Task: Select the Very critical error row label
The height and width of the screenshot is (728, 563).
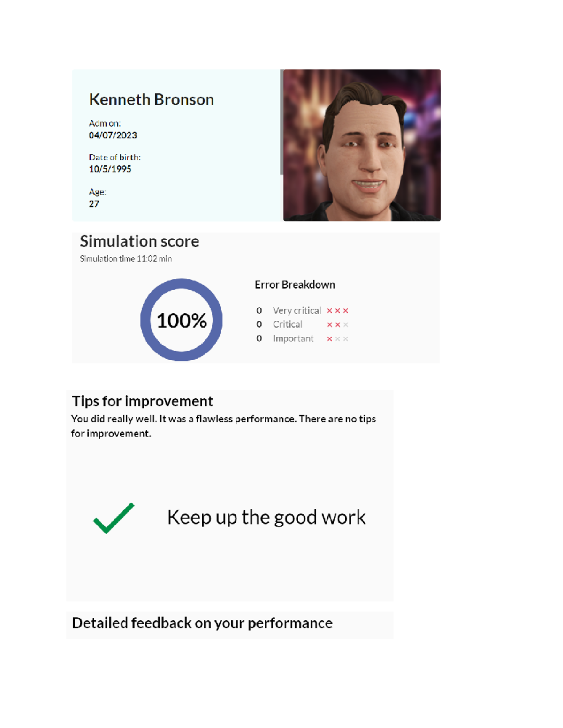Action: [297, 311]
